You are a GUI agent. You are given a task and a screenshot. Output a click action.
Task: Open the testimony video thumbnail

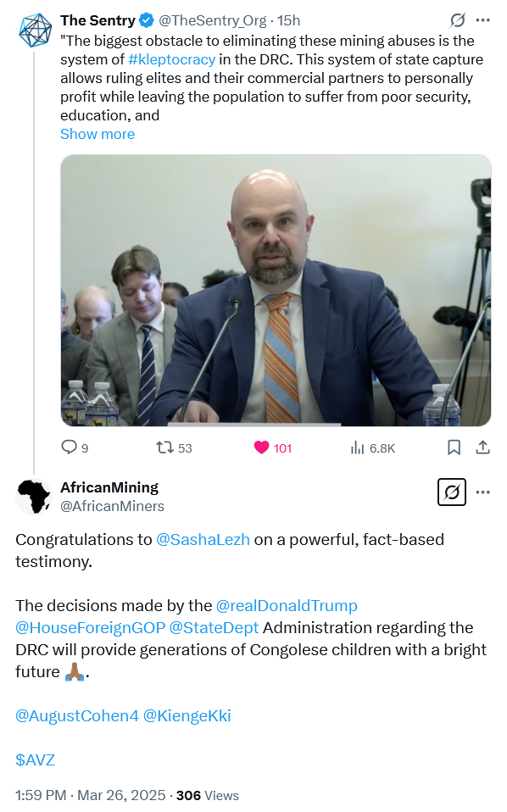(x=276, y=290)
